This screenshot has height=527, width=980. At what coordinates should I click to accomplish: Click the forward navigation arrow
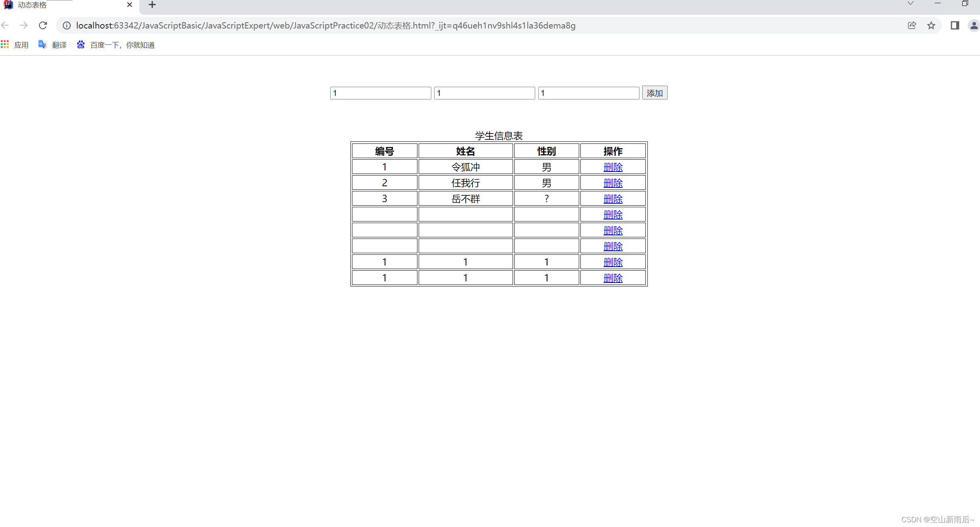point(24,25)
